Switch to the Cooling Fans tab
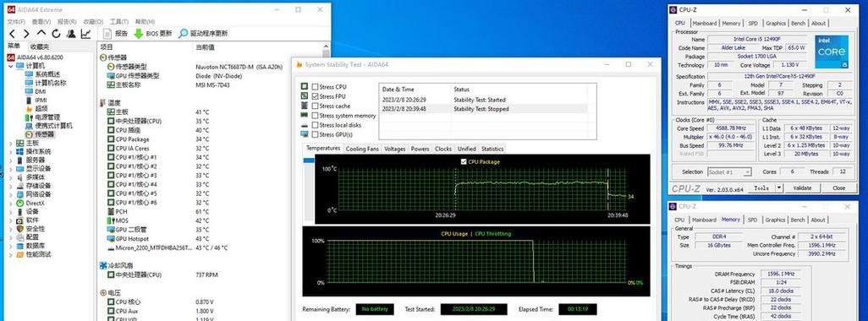868x321 pixels. coord(362,149)
